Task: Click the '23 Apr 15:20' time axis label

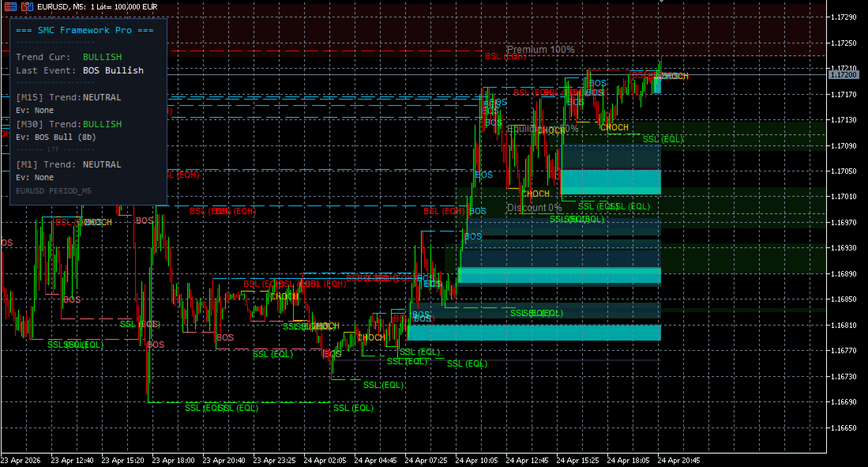Action: pos(123,461)
